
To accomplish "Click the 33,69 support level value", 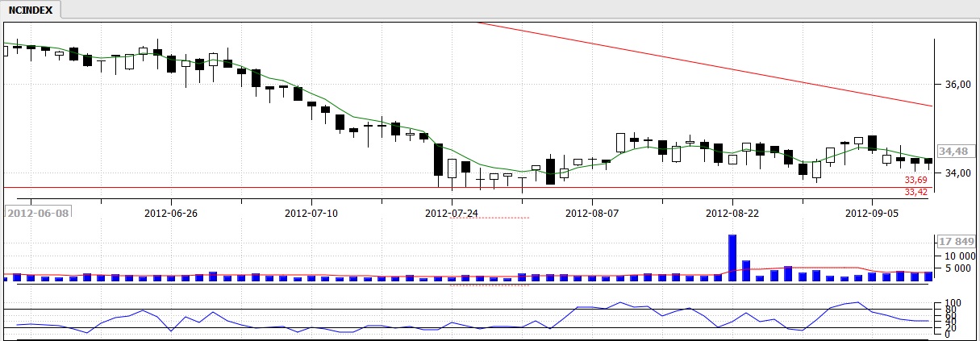I will pyautogui.click(x=915, y=181).
